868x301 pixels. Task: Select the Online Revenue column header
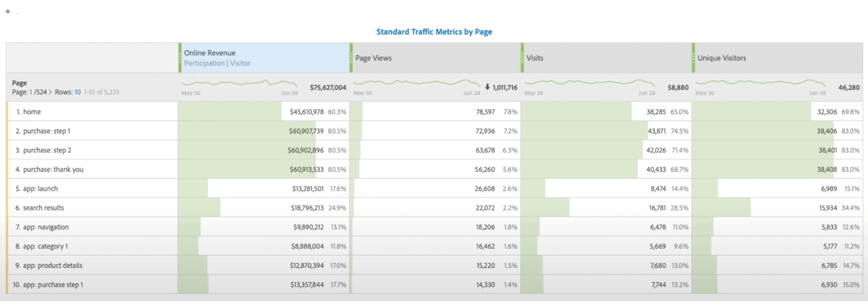[x=210, y=53]
